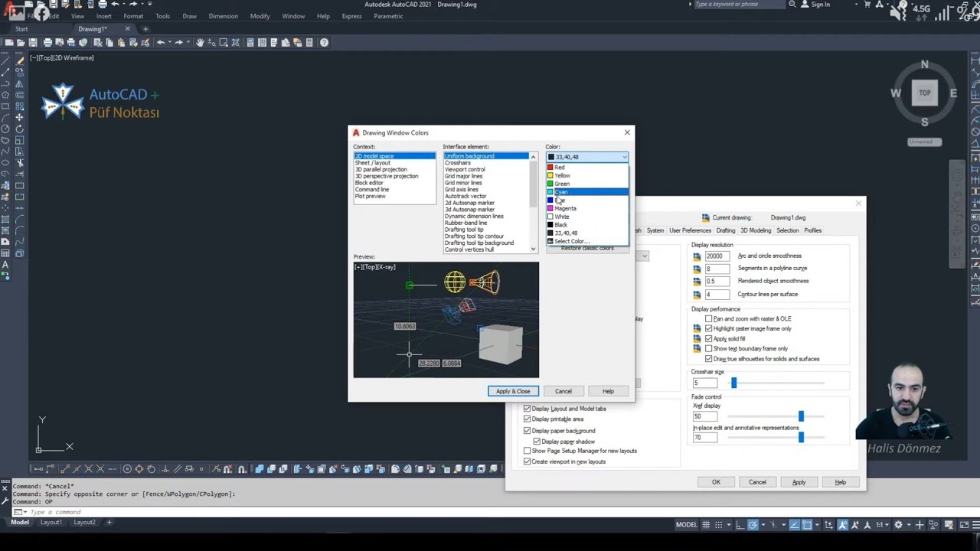Click the Redo arrow in the standard toolbar
This screenshot has width=980, height=551.
coord(179,42)
